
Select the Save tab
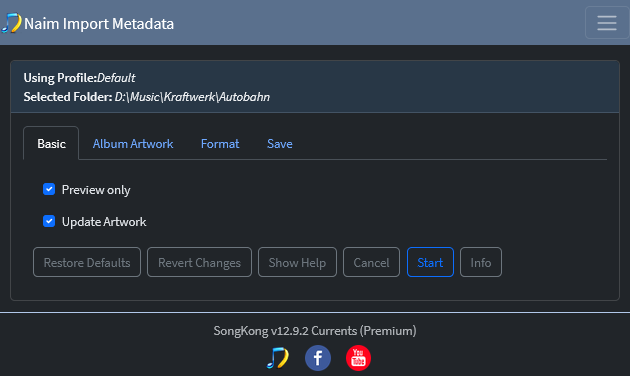[280, 144]
